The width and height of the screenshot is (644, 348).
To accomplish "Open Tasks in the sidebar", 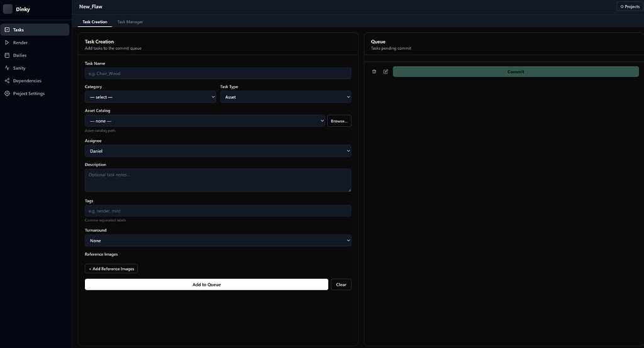I will click(x=35, y=30).
